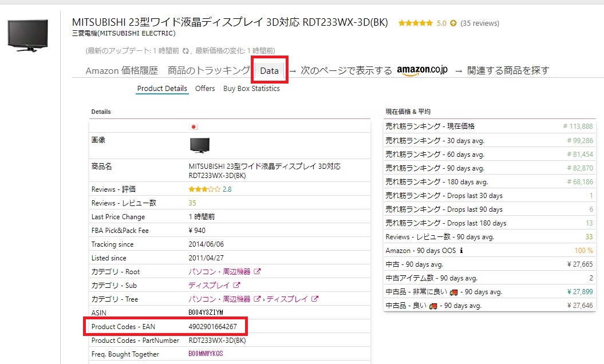The image size is (604, 364).
Task: Open パソコン・周辺機器 link in カテゴリ - Tree row
Action: coord(219,299)
